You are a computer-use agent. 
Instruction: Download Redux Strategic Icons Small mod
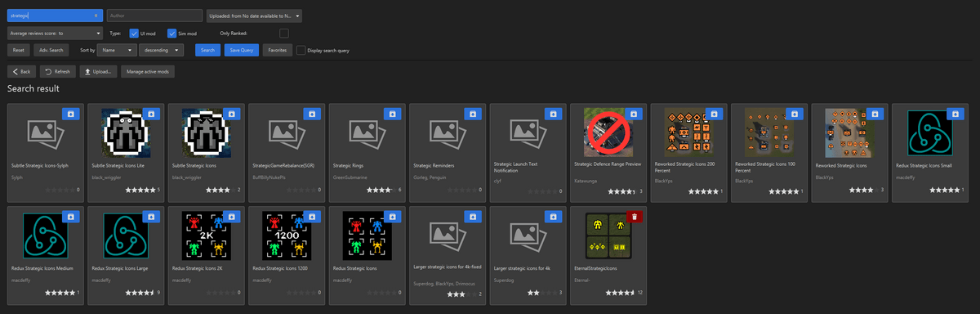click(x=955, y=113)
